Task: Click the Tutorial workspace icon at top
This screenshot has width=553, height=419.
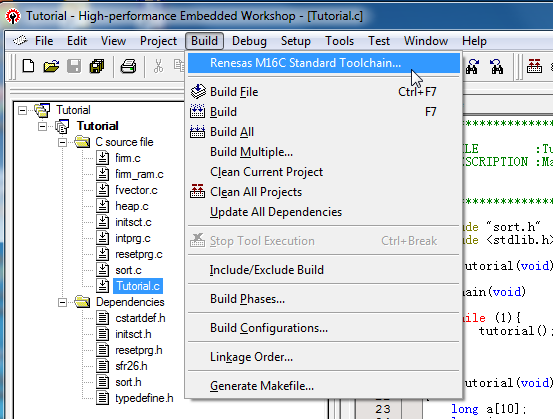Action: [42, 110]
